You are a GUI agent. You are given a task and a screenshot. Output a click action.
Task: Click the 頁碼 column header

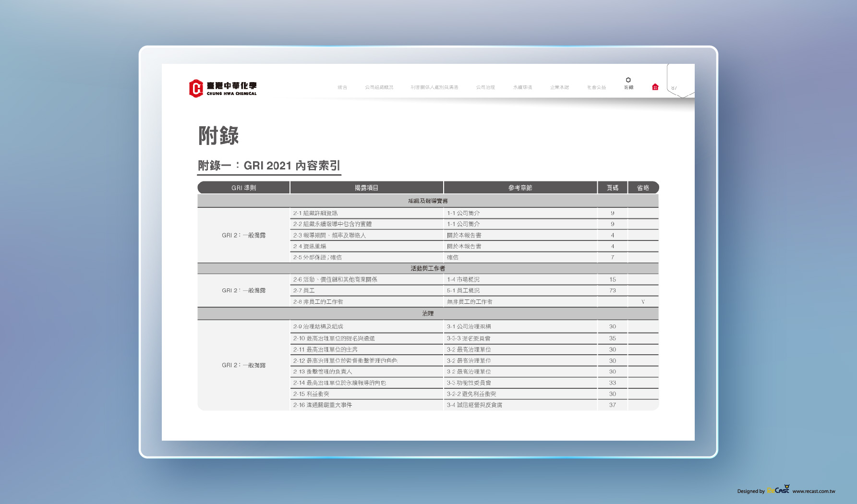pos(612,188)
